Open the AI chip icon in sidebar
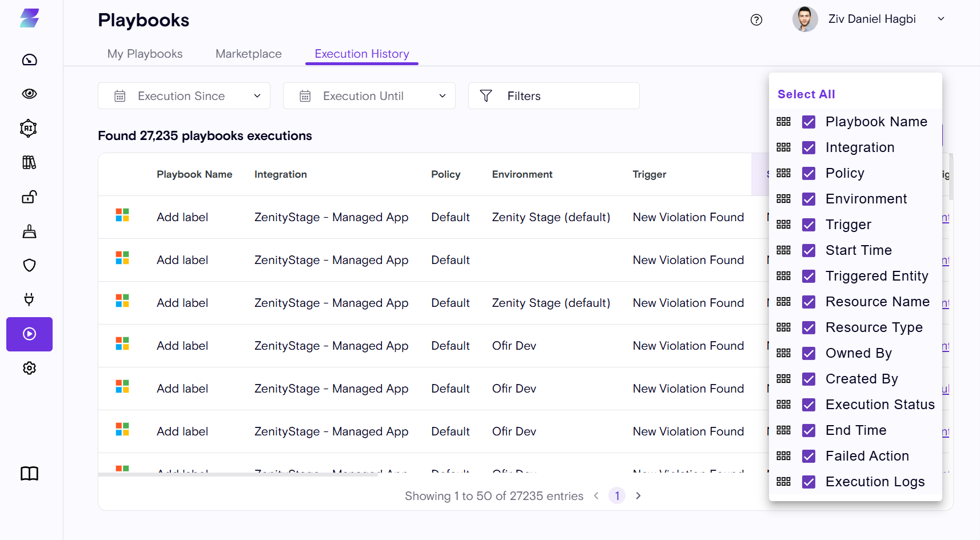Image resolution: width=980 pixels, height=540 pixels. click(x=29, y=128)
